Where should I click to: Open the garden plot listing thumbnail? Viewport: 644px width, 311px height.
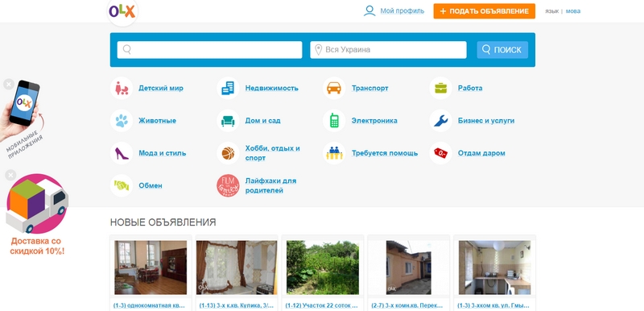click(323, 267)
